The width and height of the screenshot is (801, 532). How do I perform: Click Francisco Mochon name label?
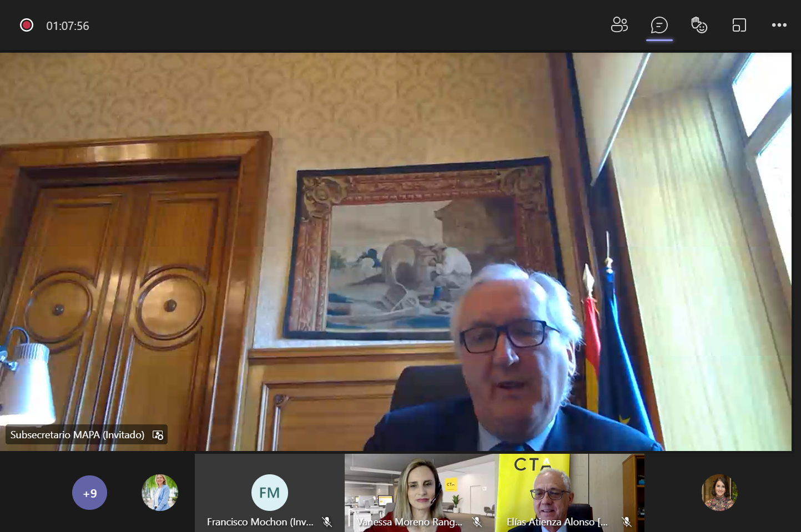pyautogui.click(x=260, y=522)
